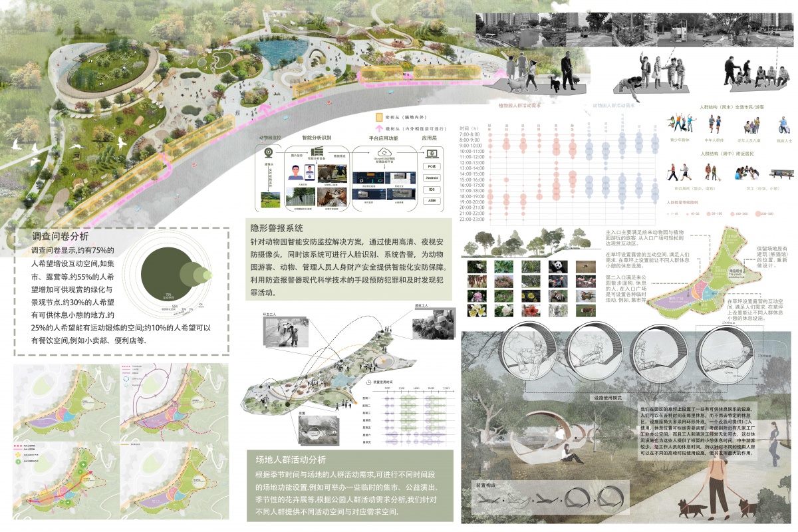
Task: Click the flamingos photo thumbnail
Action: click(586, 281)
